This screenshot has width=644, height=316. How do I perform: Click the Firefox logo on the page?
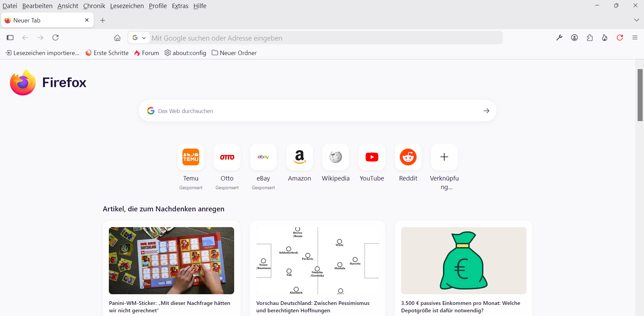[48, 83]
